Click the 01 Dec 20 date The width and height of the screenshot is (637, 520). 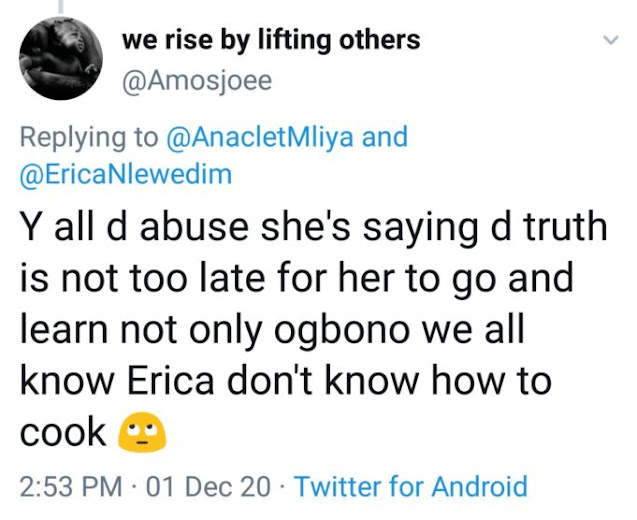[208, 487]
